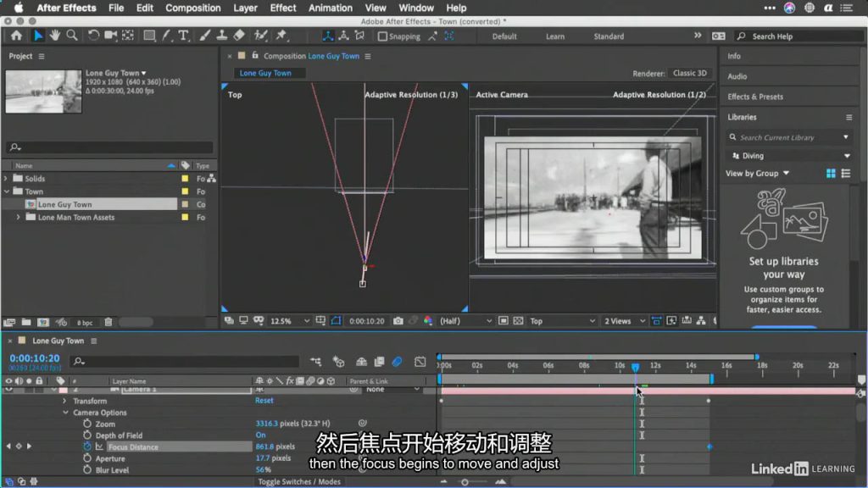Select the Unified Camera tool
This screenshot has width=868, height=488.
coord(111,36)
